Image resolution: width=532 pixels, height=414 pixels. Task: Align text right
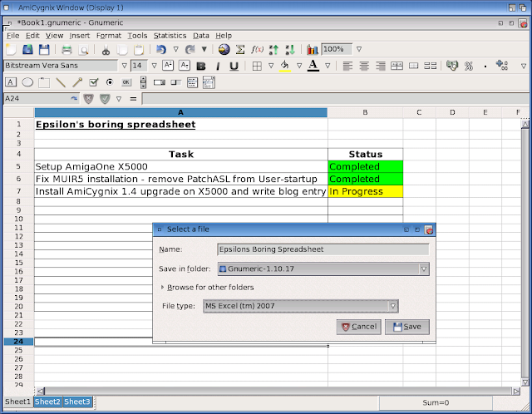(x=381, y=66)
